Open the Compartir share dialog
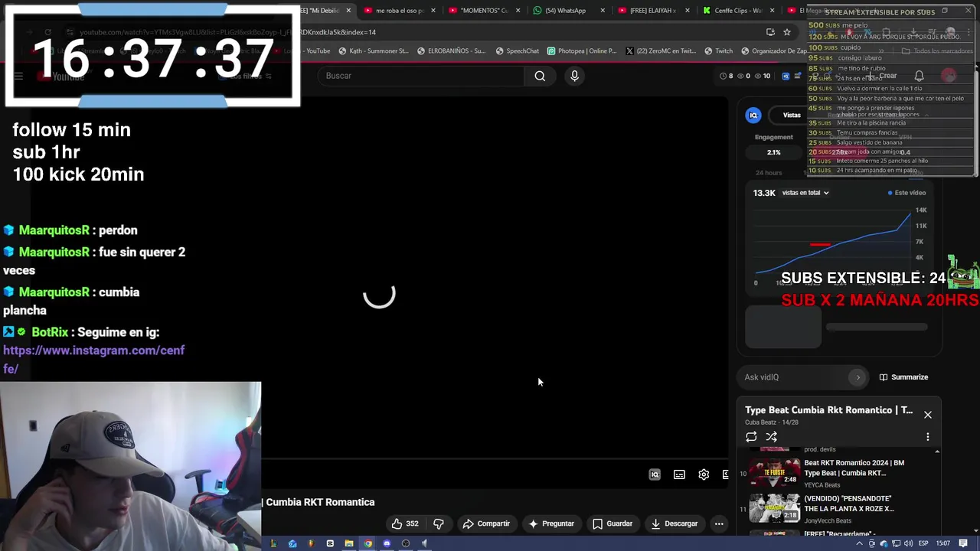Image resolution: width=980 pixels, height=551 pixels. tap(486, 523)
